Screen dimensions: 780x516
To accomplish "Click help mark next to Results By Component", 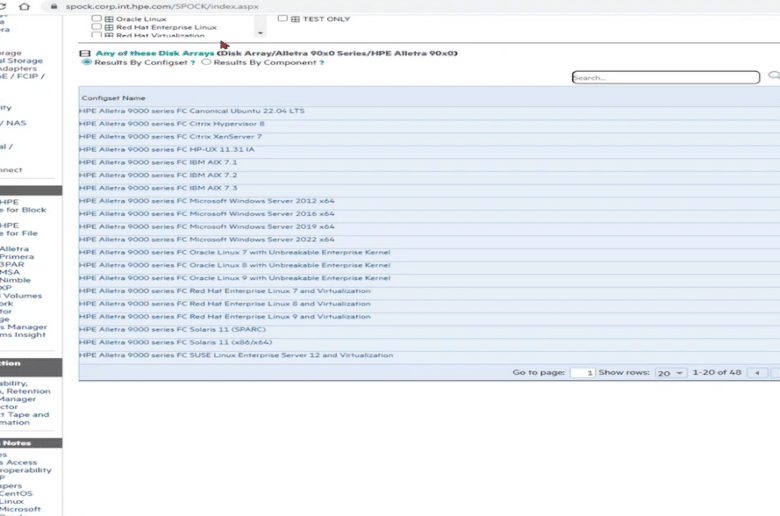I will 322,63.
